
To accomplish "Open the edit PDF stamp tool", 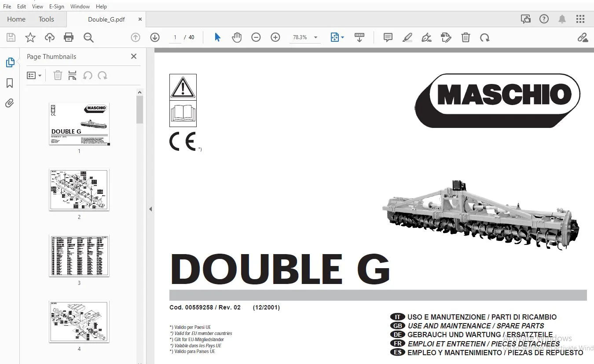I will click(446, 37).
